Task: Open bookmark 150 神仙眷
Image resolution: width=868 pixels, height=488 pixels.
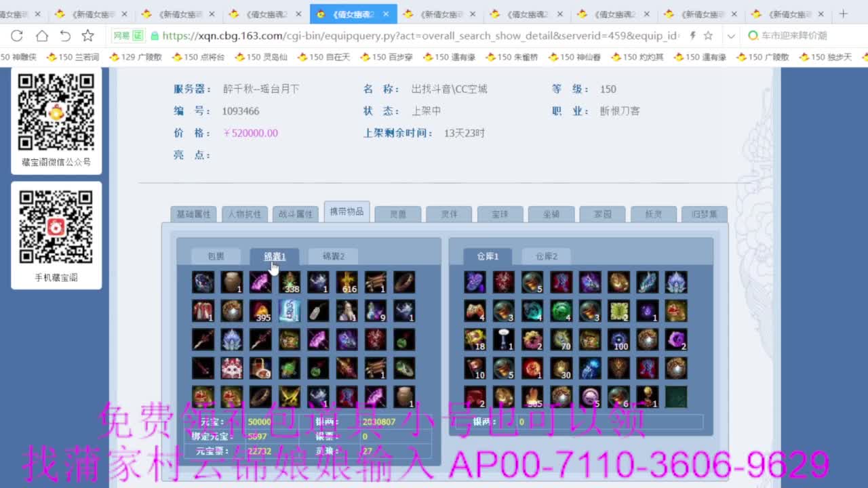Action: click(x=575, y=58)
